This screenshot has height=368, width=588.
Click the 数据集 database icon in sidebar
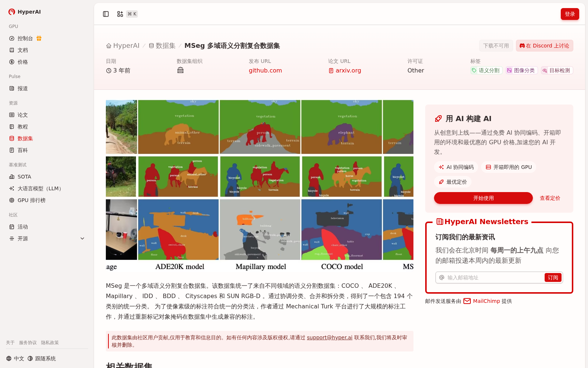tap(12, 138)
